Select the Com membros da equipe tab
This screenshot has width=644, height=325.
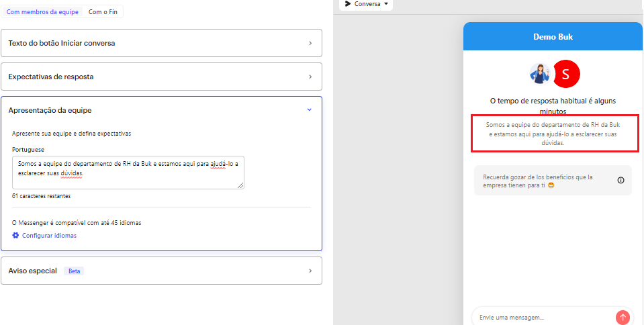(x=42, y=12)
